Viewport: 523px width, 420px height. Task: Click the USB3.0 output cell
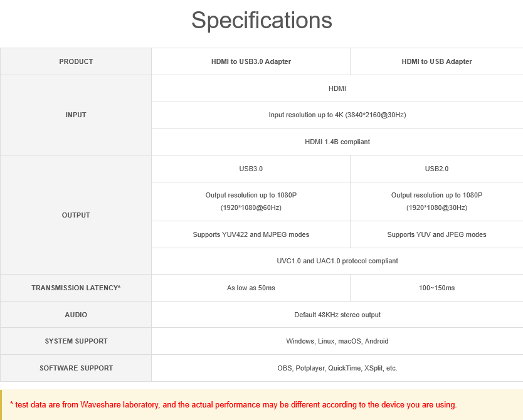point(251,169)
